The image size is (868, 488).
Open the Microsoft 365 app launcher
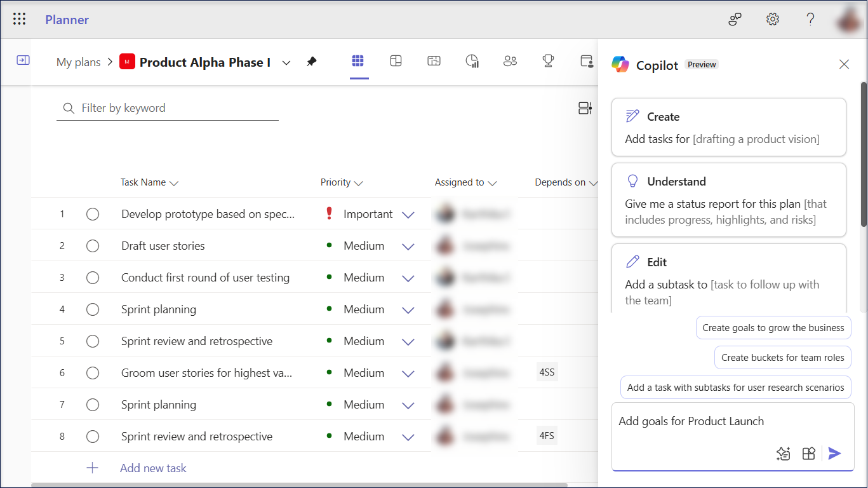19,18
